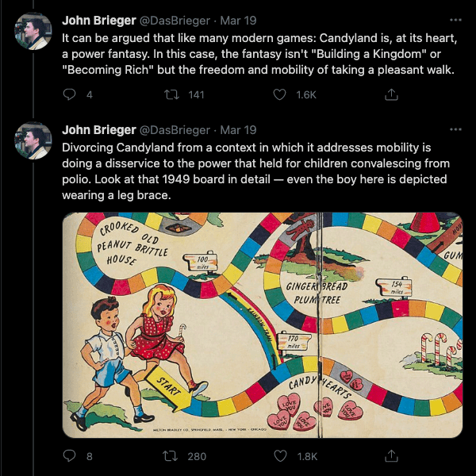The width and height of the screenshot is (476, 476).
Task: Reply to the power fantasy tweet
Action: 69,94
